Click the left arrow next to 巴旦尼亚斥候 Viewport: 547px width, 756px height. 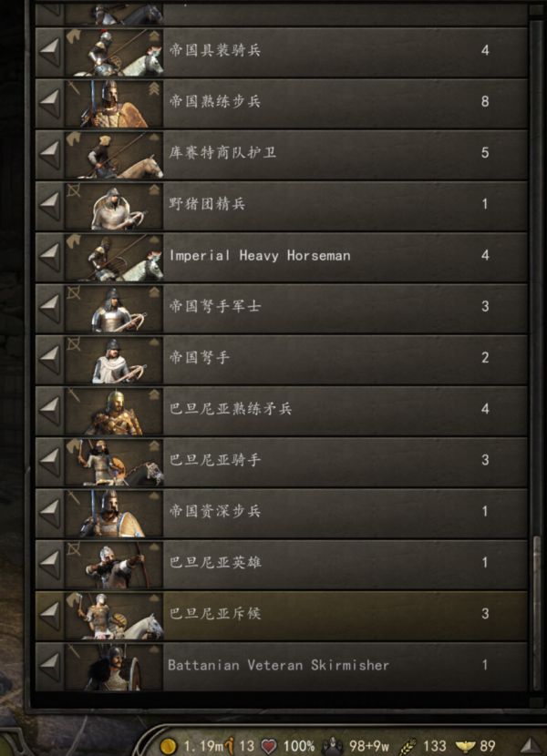50,613
